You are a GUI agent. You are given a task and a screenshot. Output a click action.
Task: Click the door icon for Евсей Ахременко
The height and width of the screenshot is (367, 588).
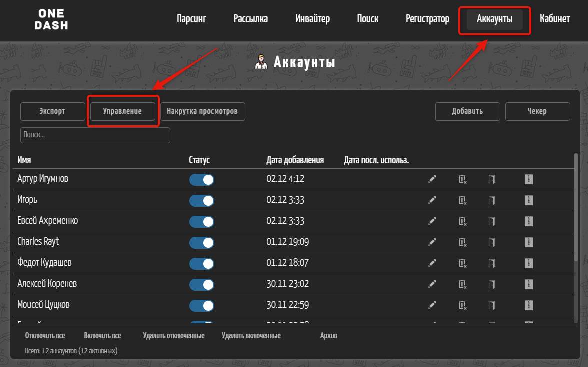tap(492, 221)
